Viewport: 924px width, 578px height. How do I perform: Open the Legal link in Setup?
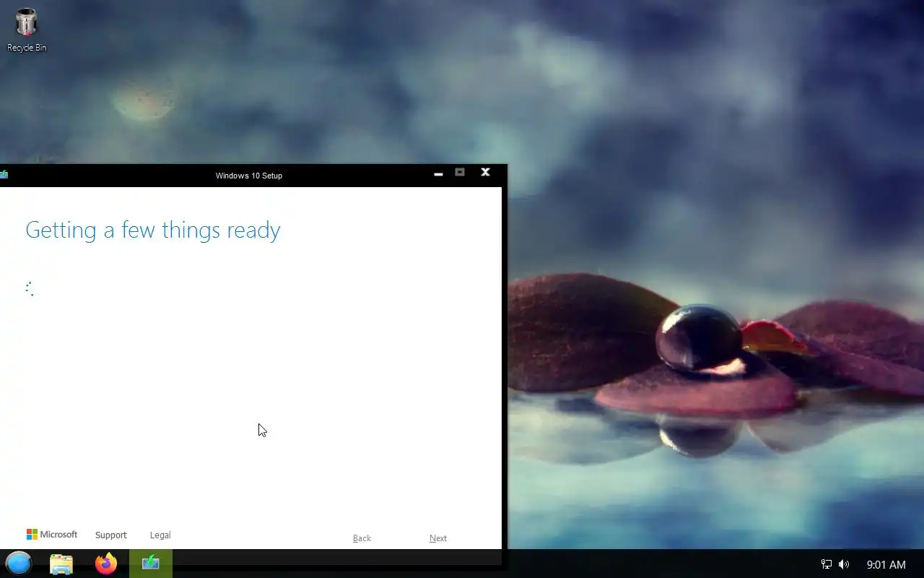click(x=160, y=535)
